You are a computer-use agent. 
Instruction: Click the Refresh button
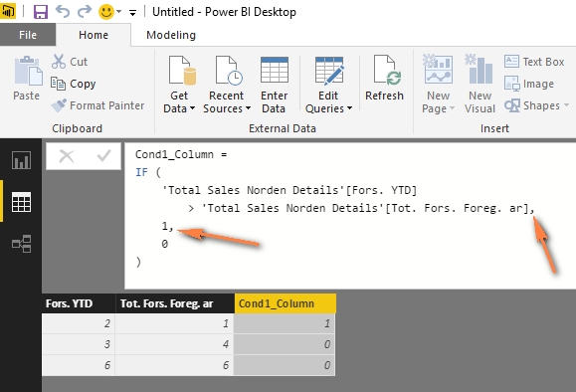tap(384, 78)
